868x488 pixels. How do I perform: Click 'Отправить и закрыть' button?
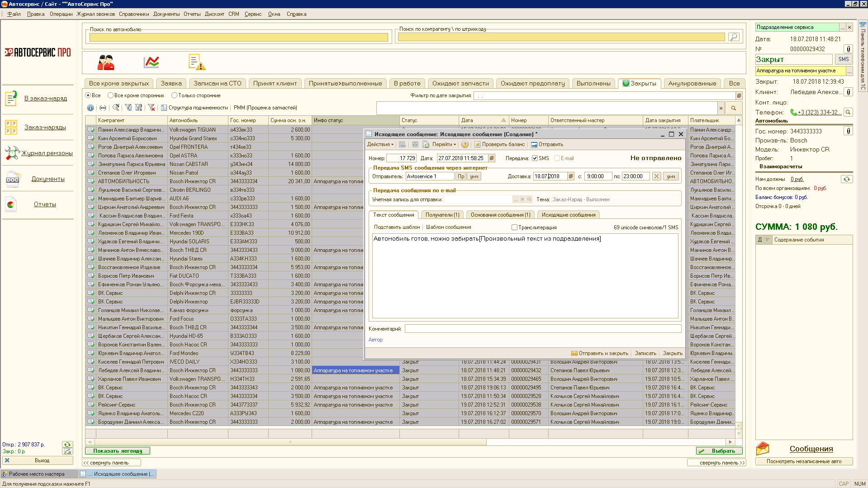coord(599,353)
